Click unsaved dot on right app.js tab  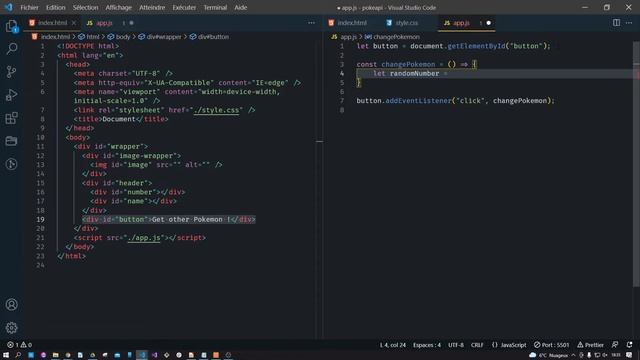[x=489, y=23]
